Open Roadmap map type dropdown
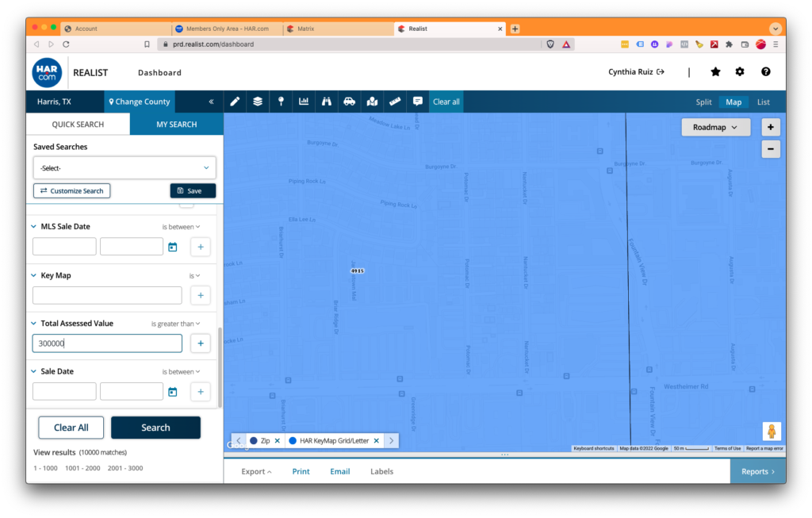This screenshot has height=518, width=812. 716,127
